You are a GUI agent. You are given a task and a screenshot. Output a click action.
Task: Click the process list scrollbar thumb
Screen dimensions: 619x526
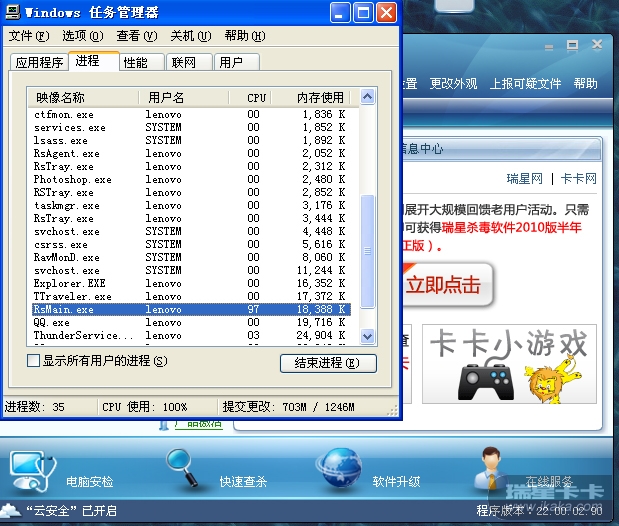[x=368, y=251]
